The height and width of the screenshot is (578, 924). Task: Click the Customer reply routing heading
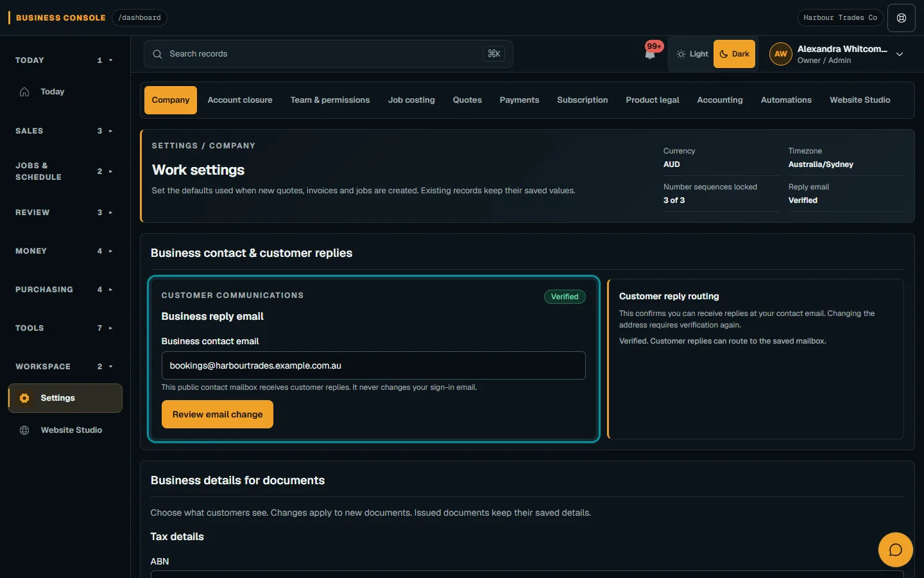point(669,296)
